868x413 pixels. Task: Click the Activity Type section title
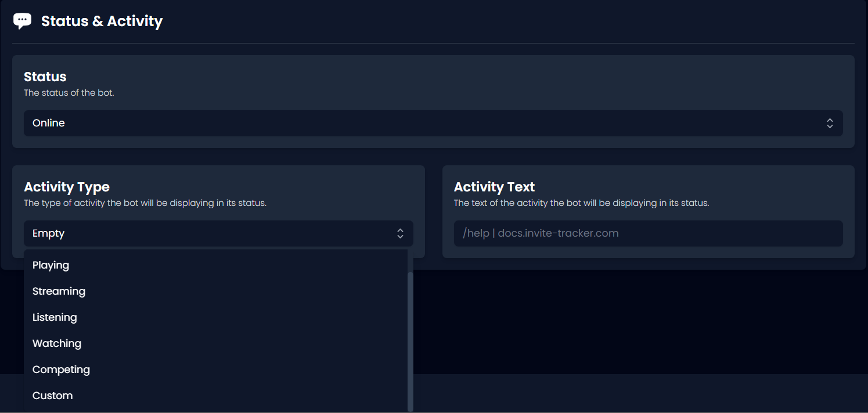coord(66,187)
